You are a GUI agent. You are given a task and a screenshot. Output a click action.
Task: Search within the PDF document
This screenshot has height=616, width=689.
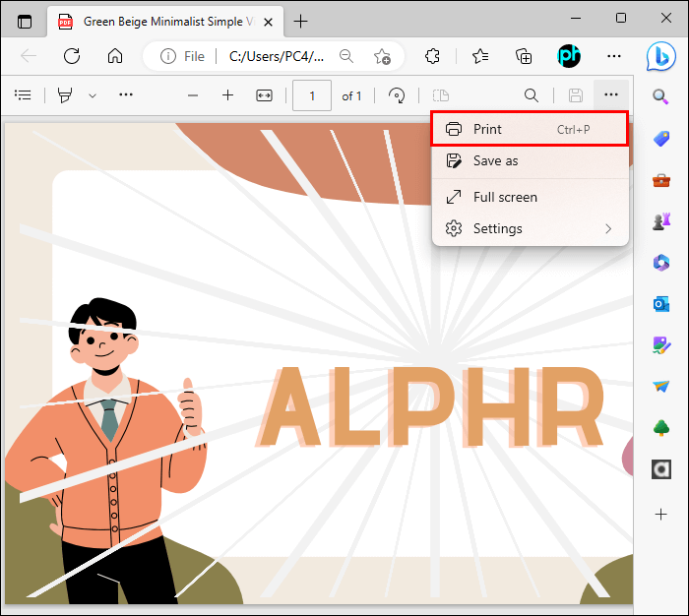point(532,95)
